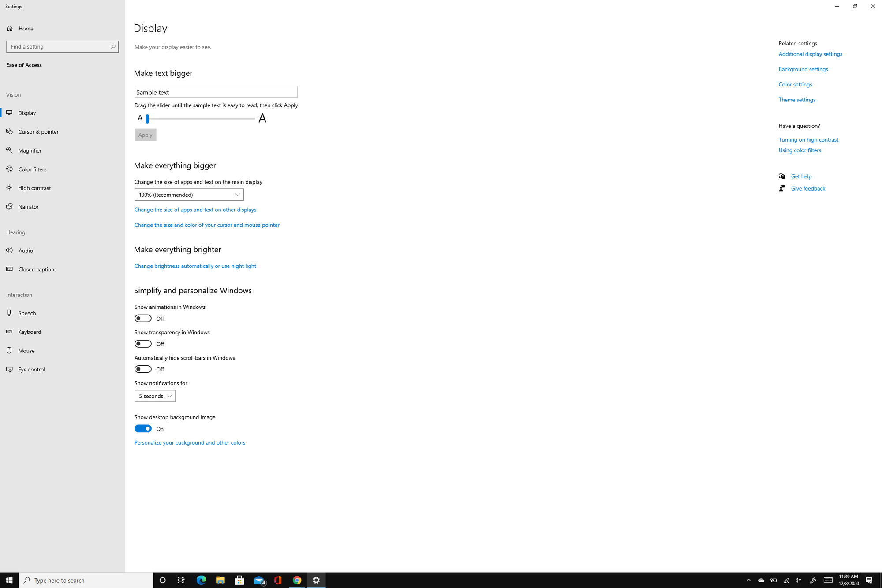Click OneDrive cloud tray icon
The image size is (882, 588).
(x=761, y=580)
